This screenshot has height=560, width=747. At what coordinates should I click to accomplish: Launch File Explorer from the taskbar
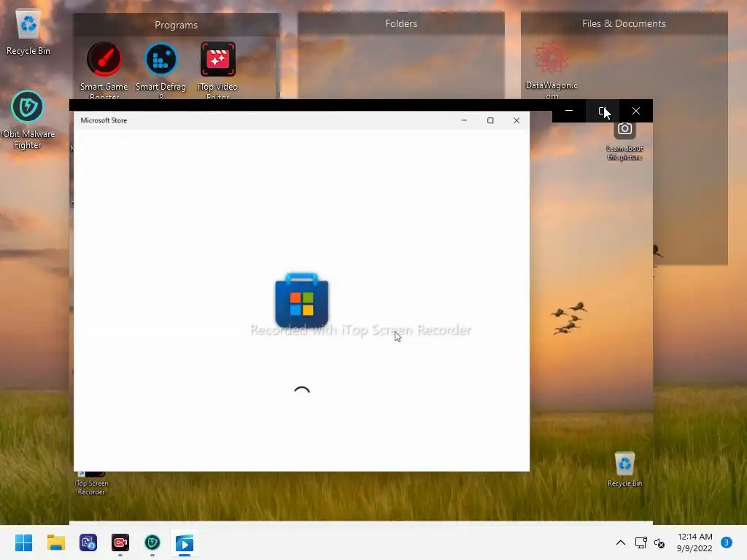55,542
